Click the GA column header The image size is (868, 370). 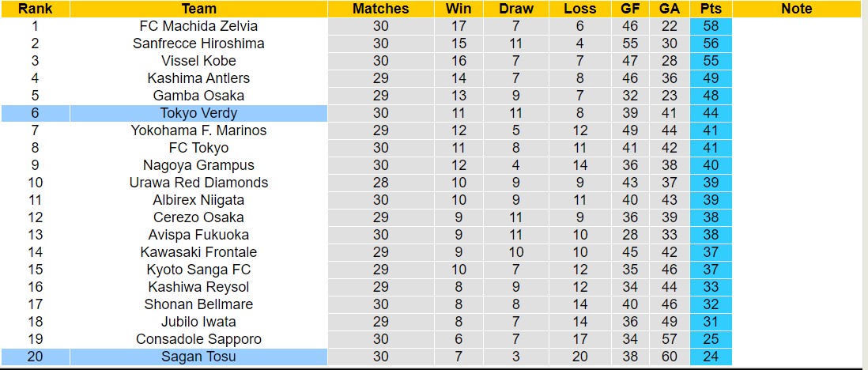[669, 9]
